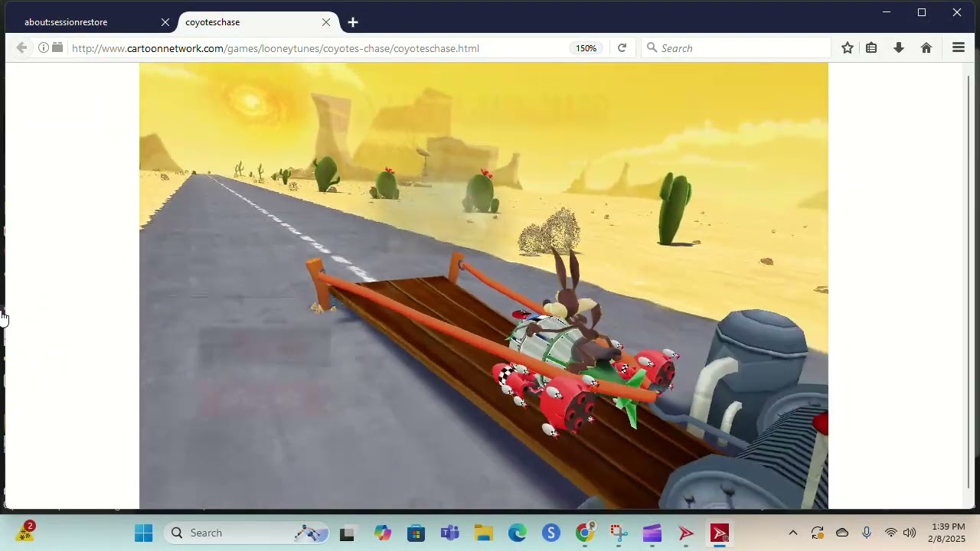Open Wi-Fi network settings
Viewport: 980px width, 551px height.
coord(890,533)
